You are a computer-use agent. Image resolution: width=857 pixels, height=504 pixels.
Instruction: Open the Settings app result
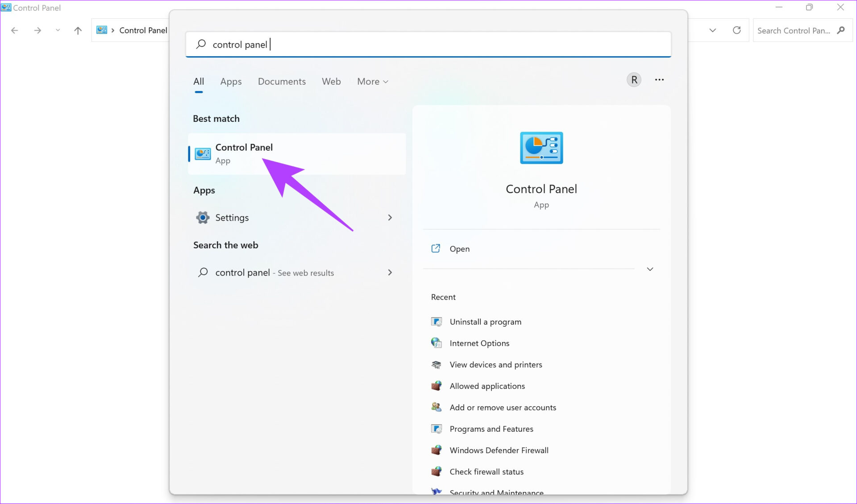[297, 218]
